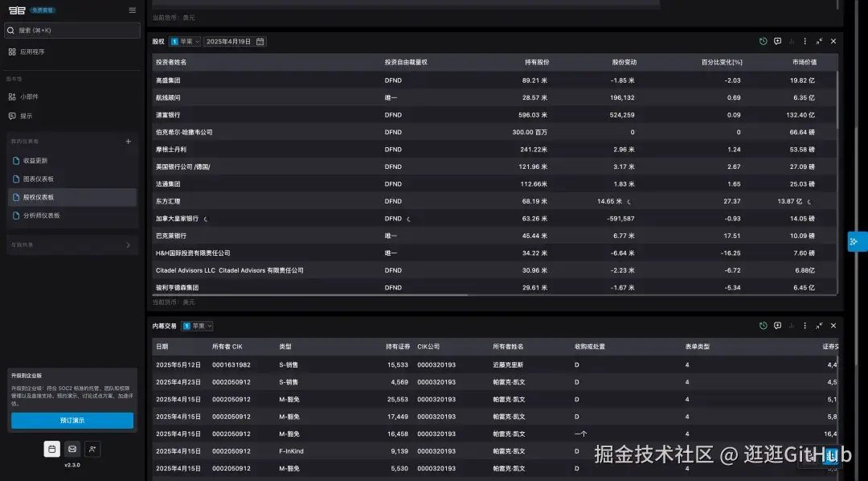Open the 收益更新 dashboard
This screenshot has height=481, width=868.
(72, 161)
